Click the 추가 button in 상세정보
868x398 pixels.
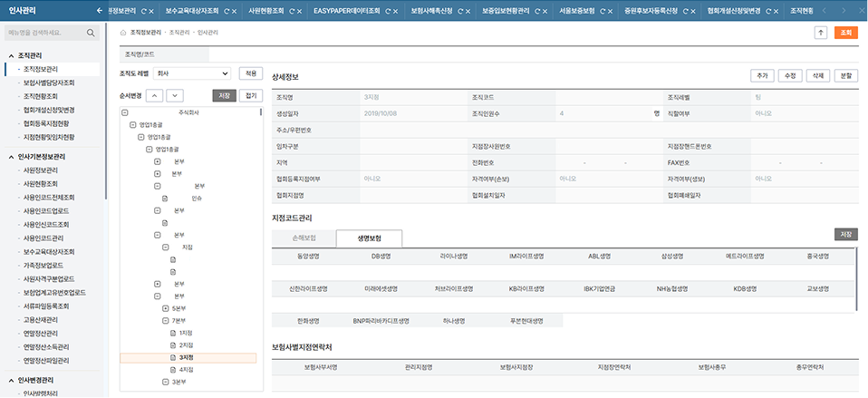[763, 76]
